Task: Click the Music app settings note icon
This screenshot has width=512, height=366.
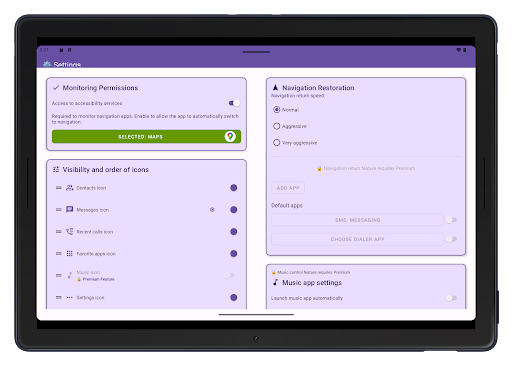Action: [275, 282]
